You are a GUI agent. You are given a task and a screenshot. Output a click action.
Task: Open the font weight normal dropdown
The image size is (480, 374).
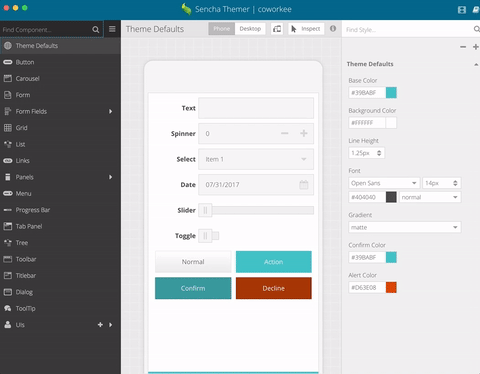430,197
